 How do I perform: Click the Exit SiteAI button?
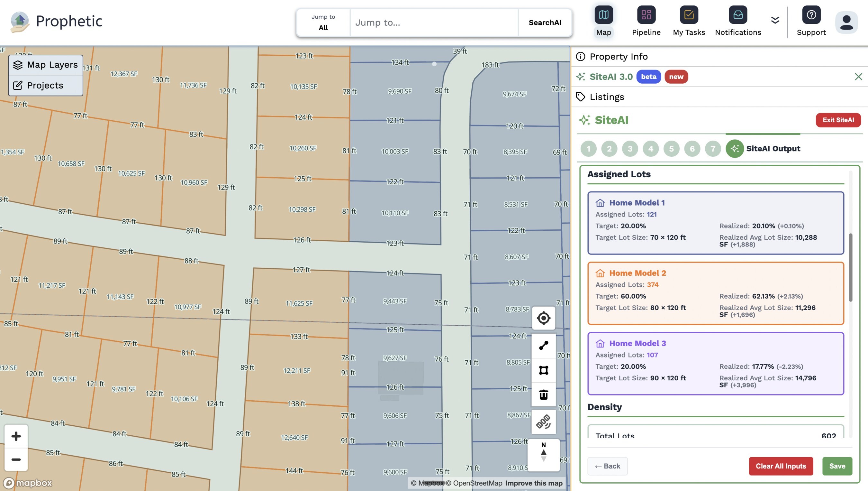click(x=838, y=120)
